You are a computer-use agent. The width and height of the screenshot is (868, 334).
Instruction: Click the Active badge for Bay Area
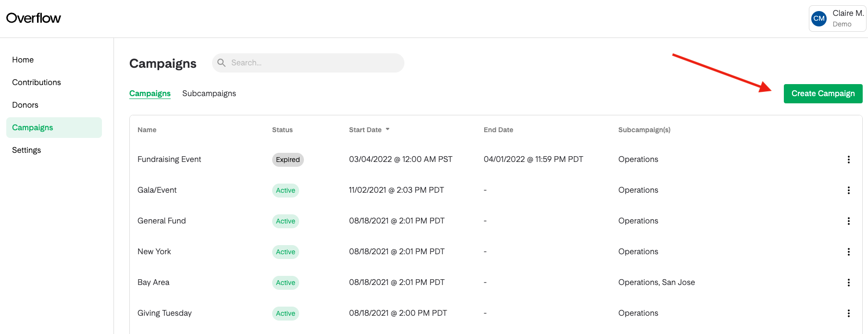(286, 283)
